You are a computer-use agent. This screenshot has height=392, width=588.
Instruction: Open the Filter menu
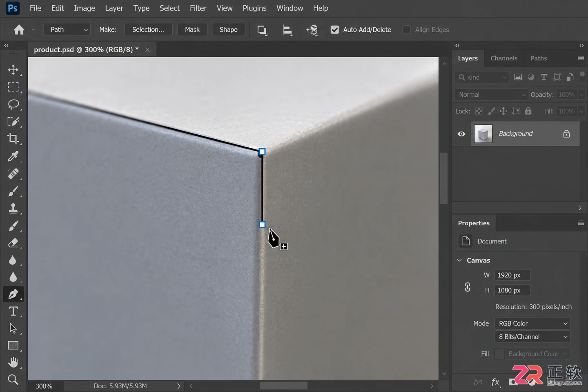pyautogui.click(x=198, y=8)
